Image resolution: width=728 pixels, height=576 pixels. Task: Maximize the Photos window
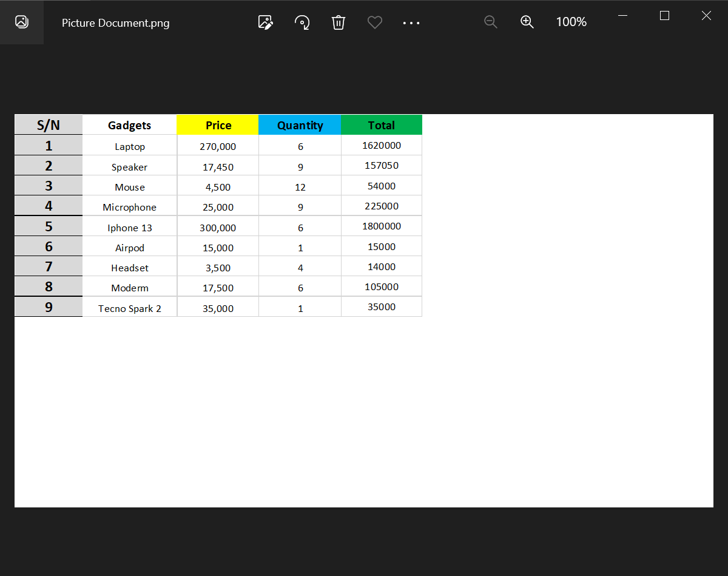click(664, 16)
